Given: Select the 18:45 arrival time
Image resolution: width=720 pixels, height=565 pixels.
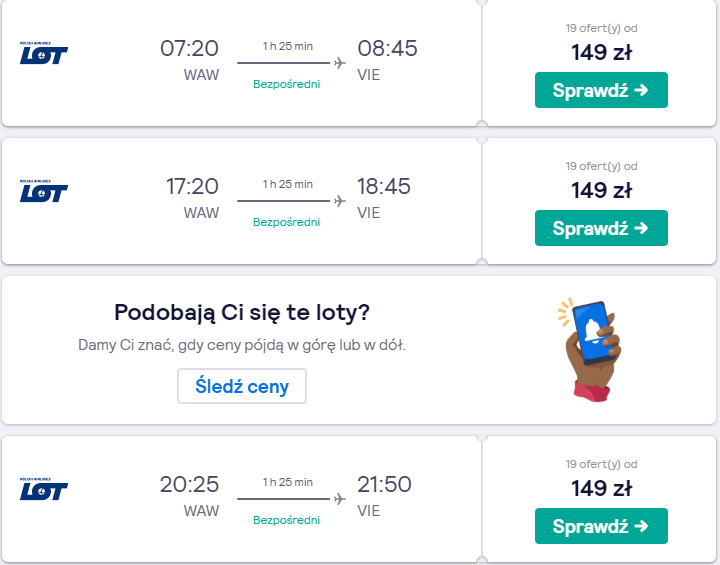Looking at the screenshot, I should click(384, 186).
